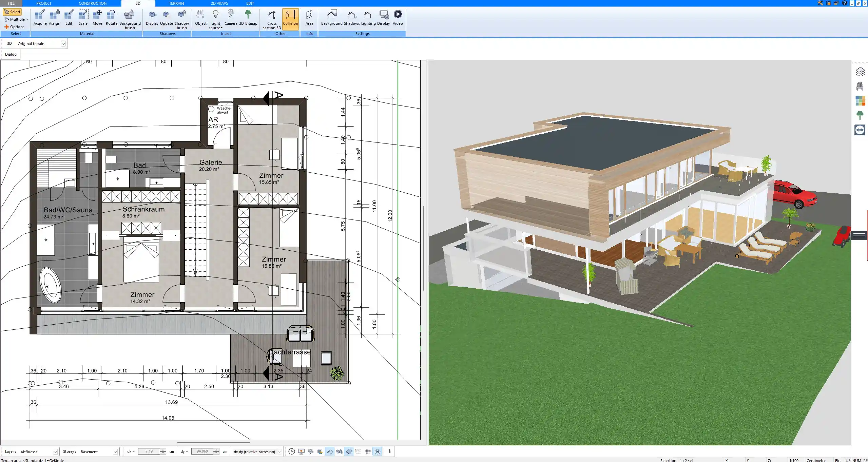Open Lighting settings
868x462 pixels.
368,18
